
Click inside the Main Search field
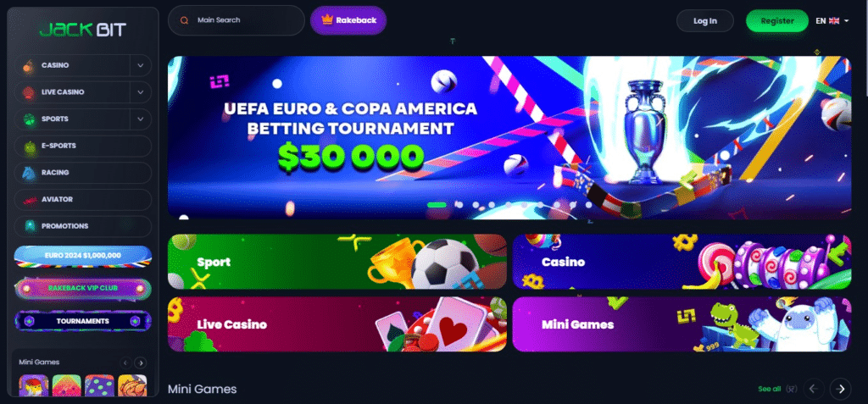(x=236, y=20)
